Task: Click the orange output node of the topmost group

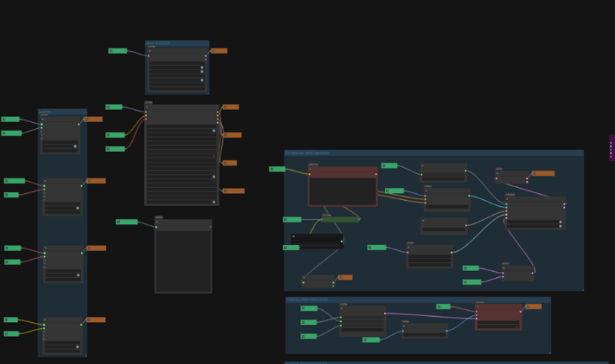Action: (x=218, y=51)
